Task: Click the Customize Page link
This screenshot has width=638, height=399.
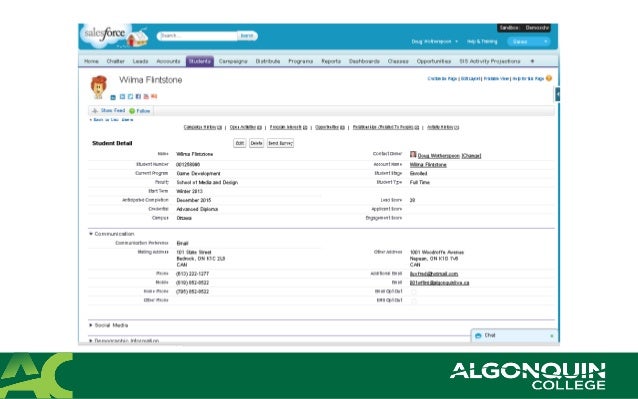Action: point(442,78)
